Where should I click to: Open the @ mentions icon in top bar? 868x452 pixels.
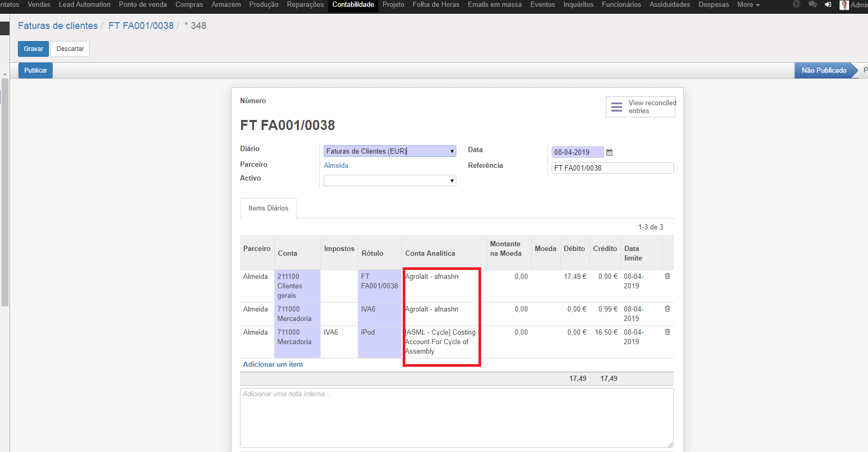coord(796,4)
